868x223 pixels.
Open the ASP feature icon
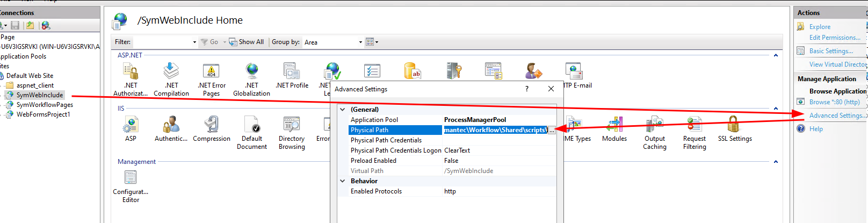(x=131, y=125)
